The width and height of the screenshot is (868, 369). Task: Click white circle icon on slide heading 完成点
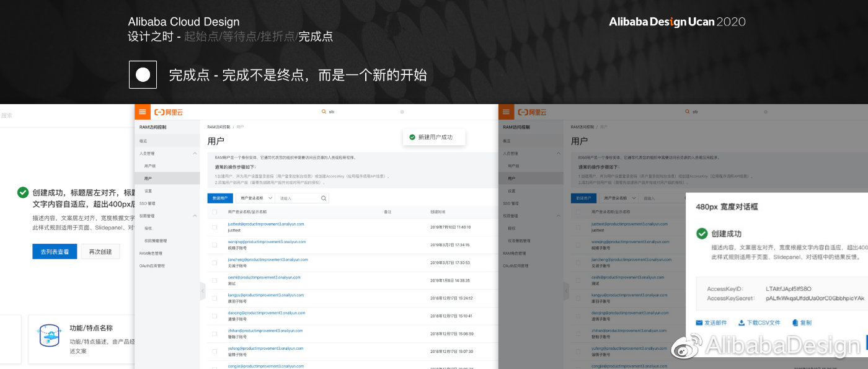pyautogui.click(x=143, y=75)
